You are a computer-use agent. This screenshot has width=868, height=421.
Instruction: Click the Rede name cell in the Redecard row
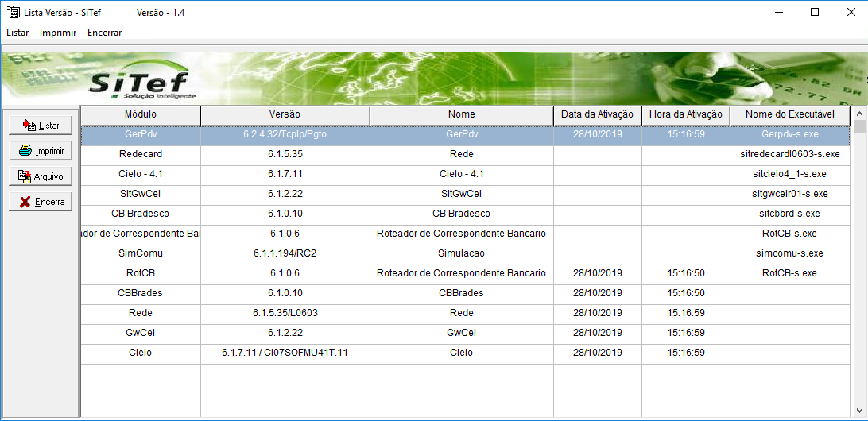coord(462,154)
